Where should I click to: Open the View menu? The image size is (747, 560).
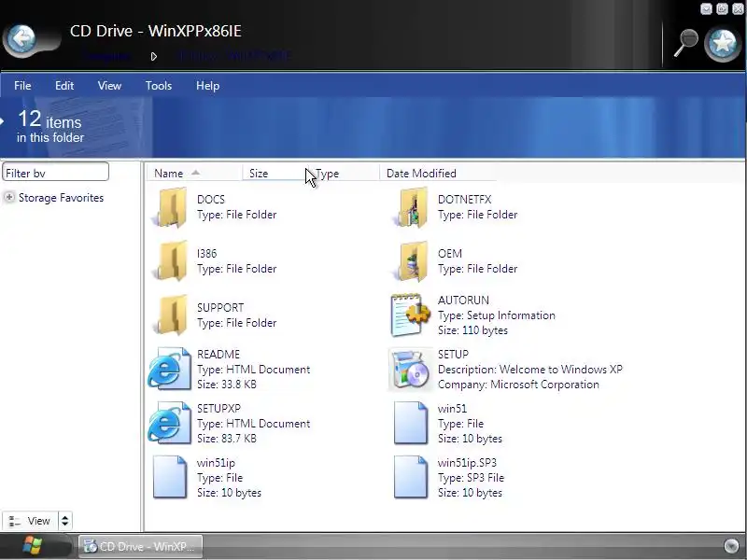click(x=109, y=86)
